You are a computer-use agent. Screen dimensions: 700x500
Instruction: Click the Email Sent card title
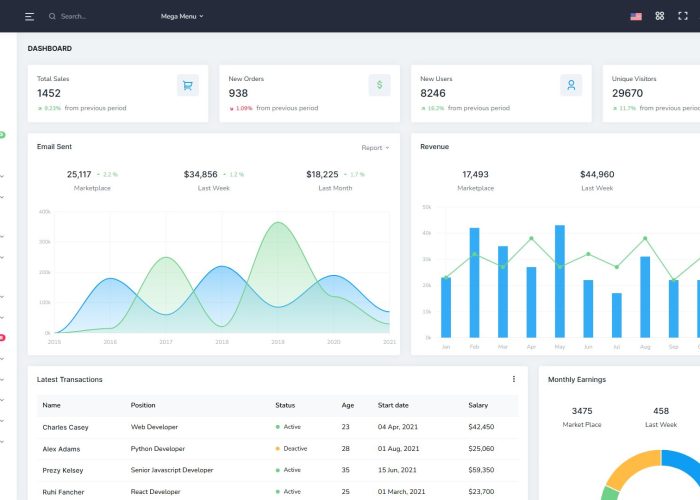(x=54, y=147)
